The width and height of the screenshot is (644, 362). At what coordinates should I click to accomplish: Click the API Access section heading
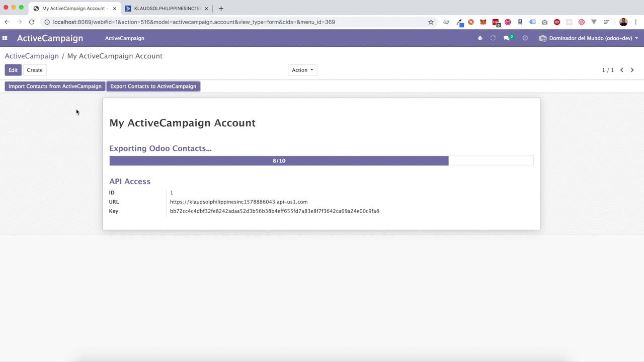coord(130,182)
